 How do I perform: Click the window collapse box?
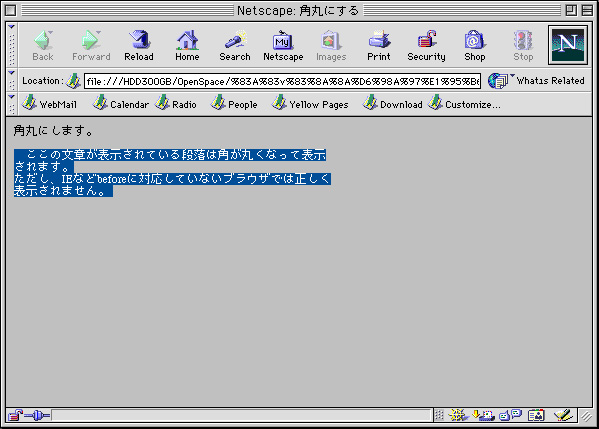(x=587, y=10)
